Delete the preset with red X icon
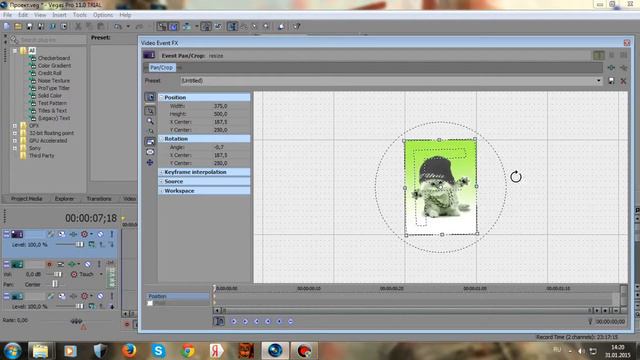The width and height of the screenshot is (640, 360). pyautogui.click(x=623, y=81)
